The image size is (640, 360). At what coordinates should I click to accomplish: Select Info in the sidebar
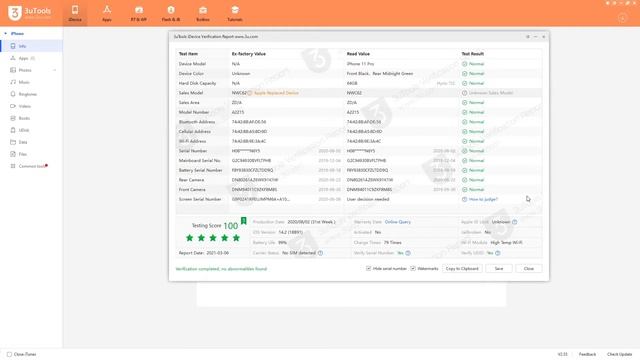click(31, 46)
